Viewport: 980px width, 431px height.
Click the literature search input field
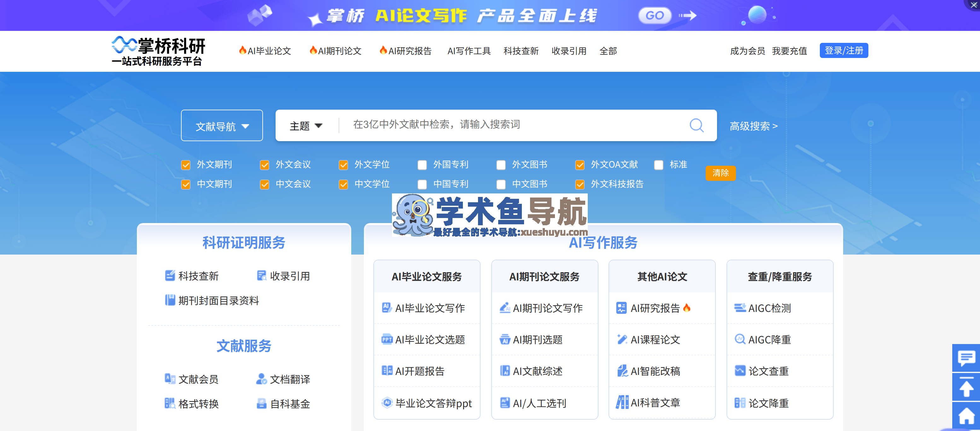[514, 125]
